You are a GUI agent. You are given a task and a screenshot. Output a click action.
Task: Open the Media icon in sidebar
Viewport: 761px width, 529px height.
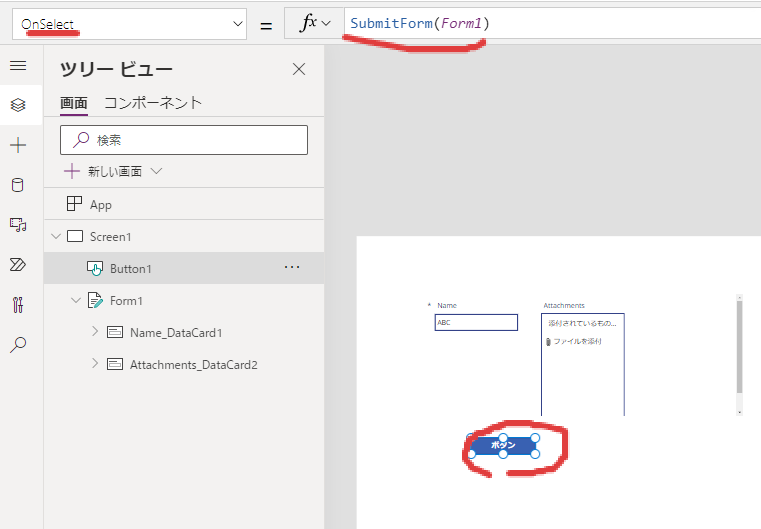pos(18,225)
